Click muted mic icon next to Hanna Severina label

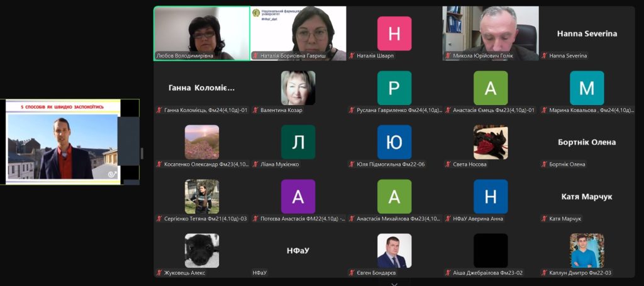pos(544,55)
